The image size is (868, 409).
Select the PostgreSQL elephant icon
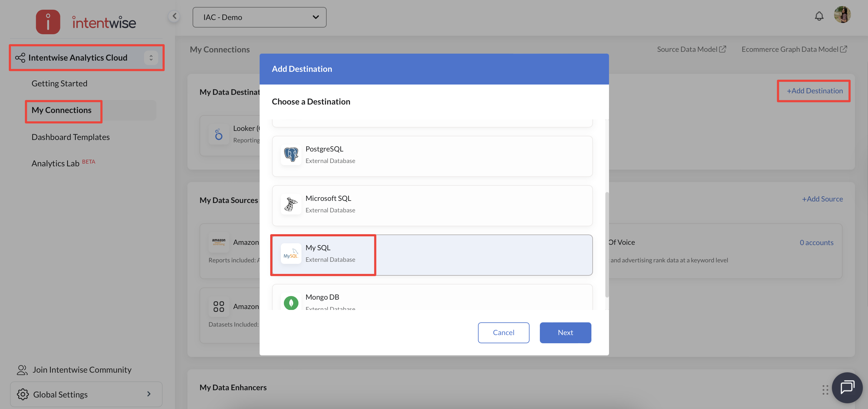(x=291, y=155)
